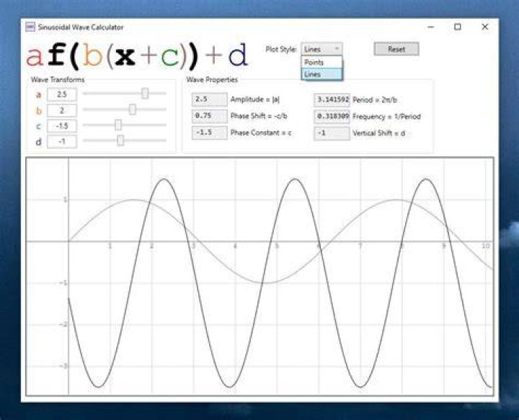
Task: Click the slider thumb for parameter c
Action: 118,125
